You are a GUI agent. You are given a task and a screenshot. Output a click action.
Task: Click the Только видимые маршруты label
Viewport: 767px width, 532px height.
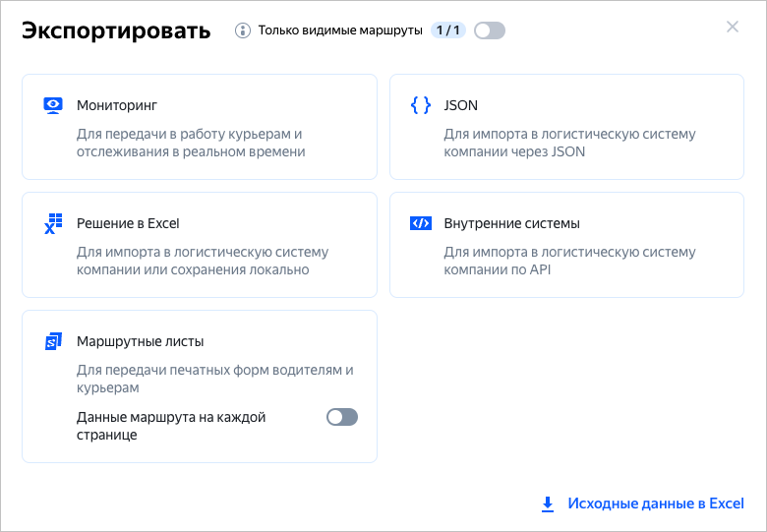340,30
